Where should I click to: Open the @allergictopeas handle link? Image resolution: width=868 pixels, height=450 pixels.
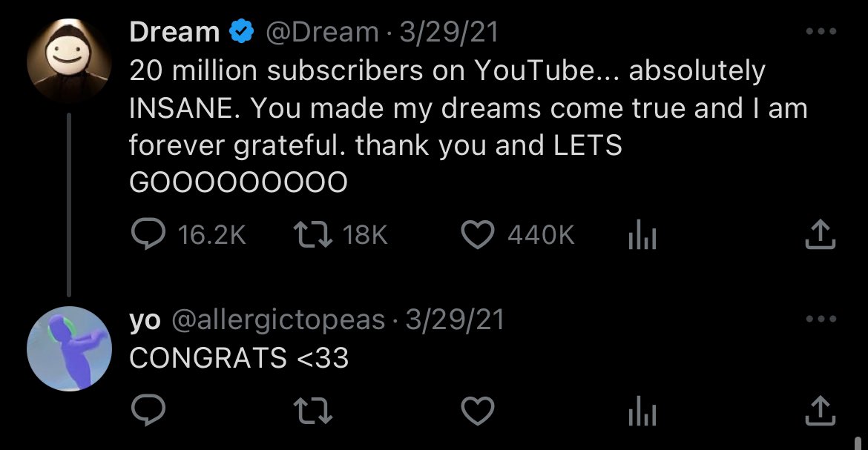click(x=278, y=320)
